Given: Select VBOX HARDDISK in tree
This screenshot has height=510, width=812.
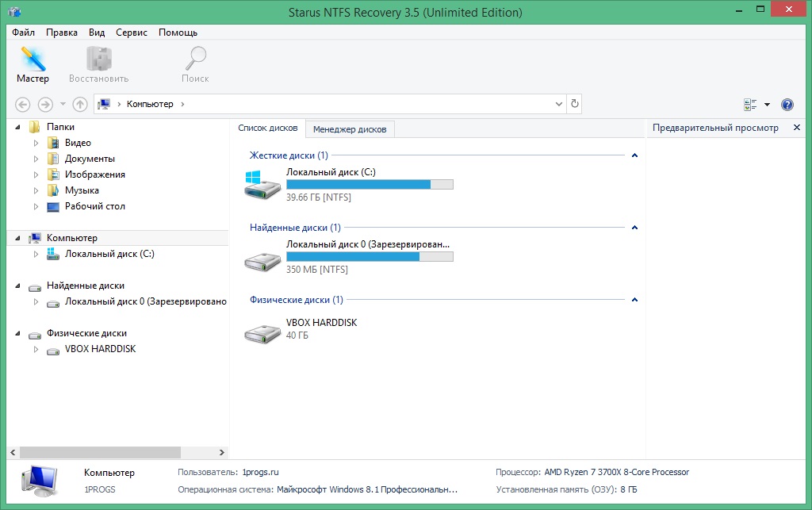Looking at the screenshot, I should point(101,349).
